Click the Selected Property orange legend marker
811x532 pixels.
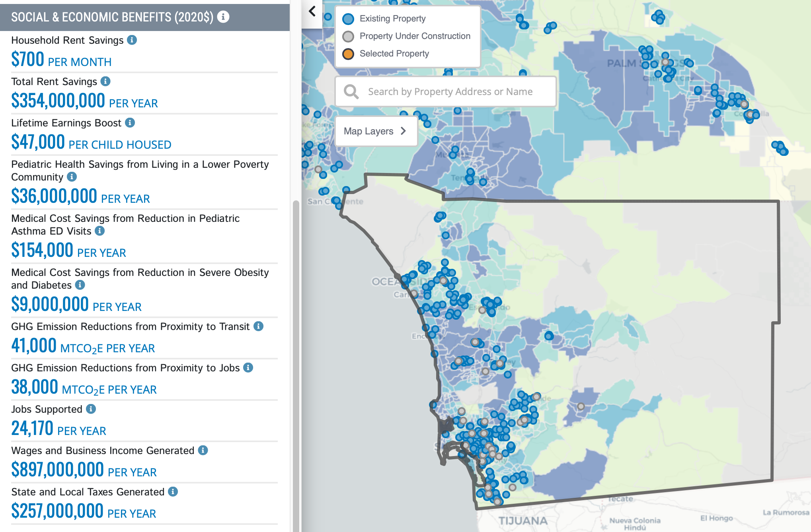tap(348, 54)
